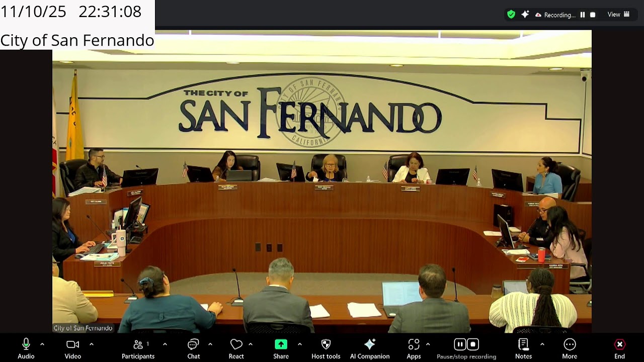Expand the Notes options chevron
The width and height of the screenshot is (644, 362).
coord(542,344)
